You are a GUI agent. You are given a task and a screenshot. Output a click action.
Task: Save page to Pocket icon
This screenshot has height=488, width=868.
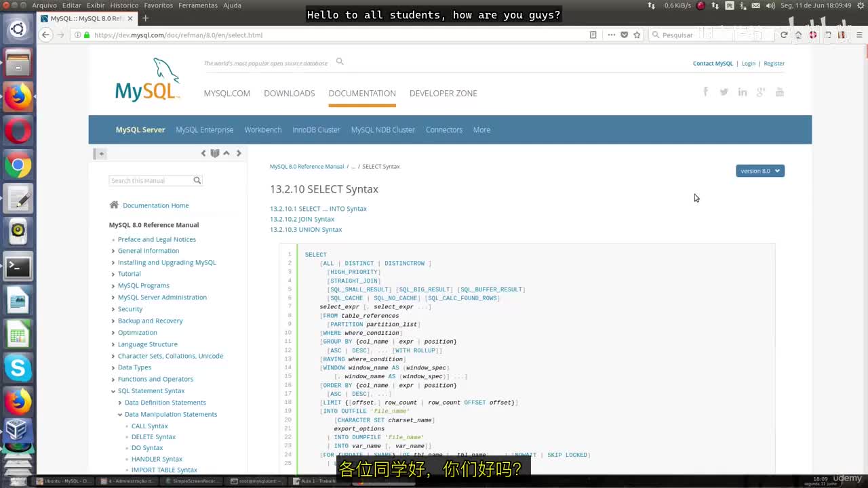click(x=624, y=35)
